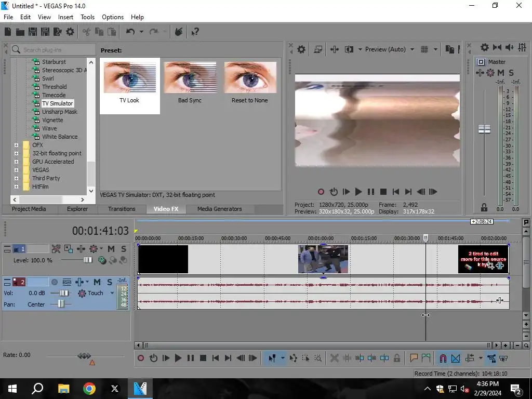Viewport: 532px width, 399px height.
Task: Open the Overlays dropdown arrow in preview
Action: coord(435,49)
